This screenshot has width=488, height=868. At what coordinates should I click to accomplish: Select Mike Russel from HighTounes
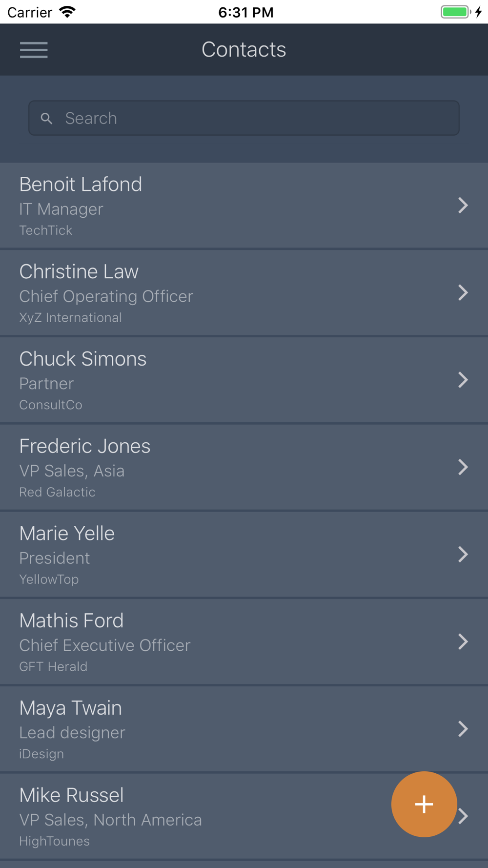pyautogui.click(x=244, y=816)
